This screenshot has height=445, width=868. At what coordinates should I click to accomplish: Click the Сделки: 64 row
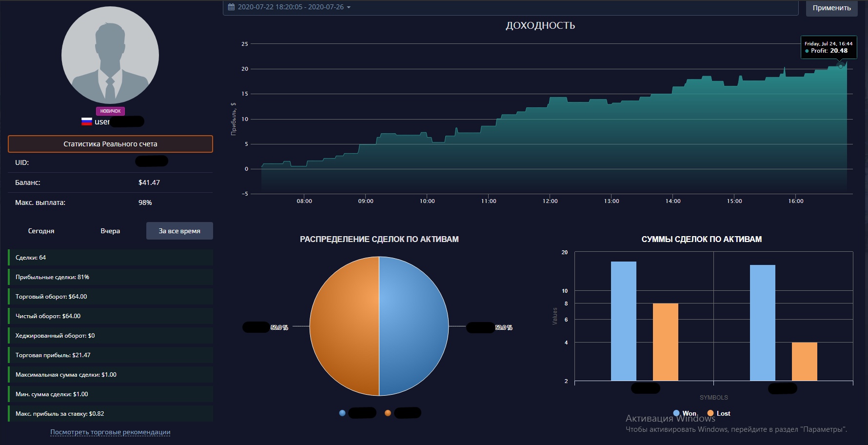click(x=111, y=258)
